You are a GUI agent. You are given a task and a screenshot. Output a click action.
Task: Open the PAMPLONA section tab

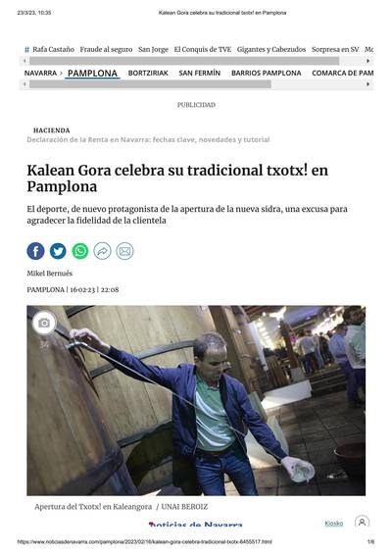[92, 74]
